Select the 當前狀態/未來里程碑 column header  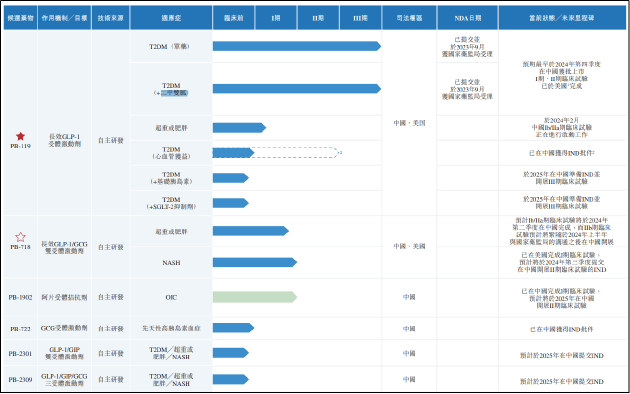pos(562,18)
